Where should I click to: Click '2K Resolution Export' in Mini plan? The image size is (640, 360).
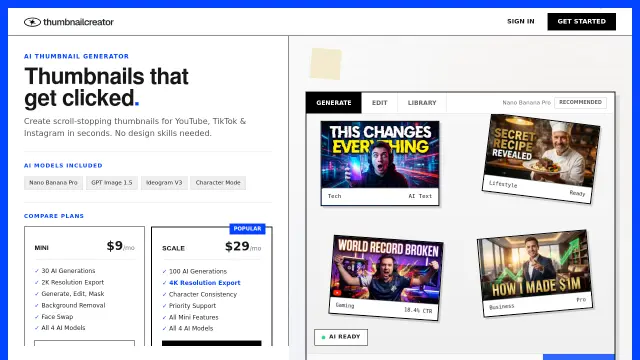click(73, 282)
